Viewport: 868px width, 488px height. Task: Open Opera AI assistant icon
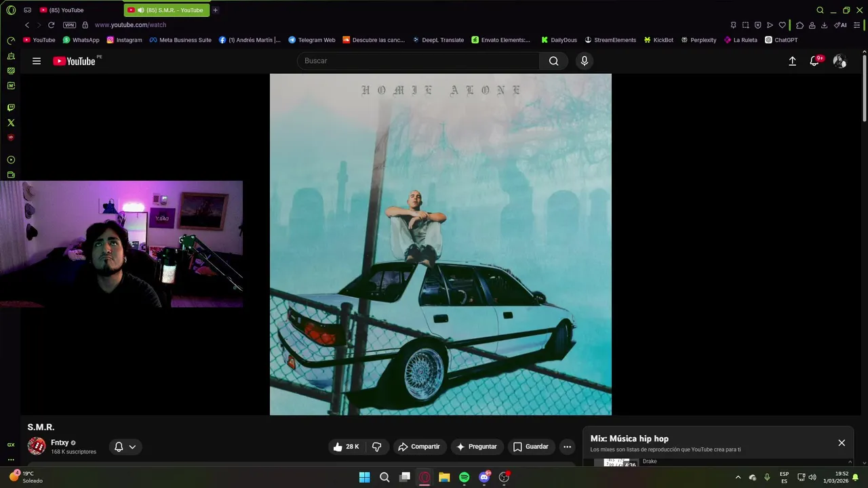click(x=840, y=25)
